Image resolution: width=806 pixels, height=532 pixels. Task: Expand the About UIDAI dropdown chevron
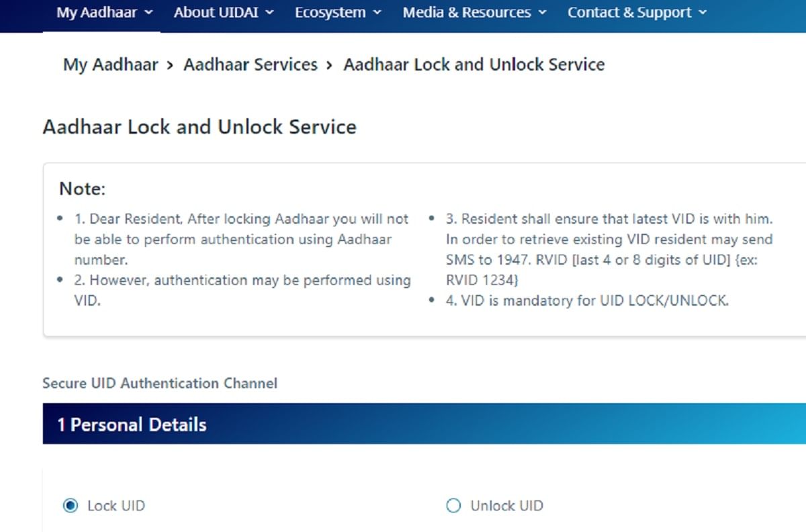point(270,12)
